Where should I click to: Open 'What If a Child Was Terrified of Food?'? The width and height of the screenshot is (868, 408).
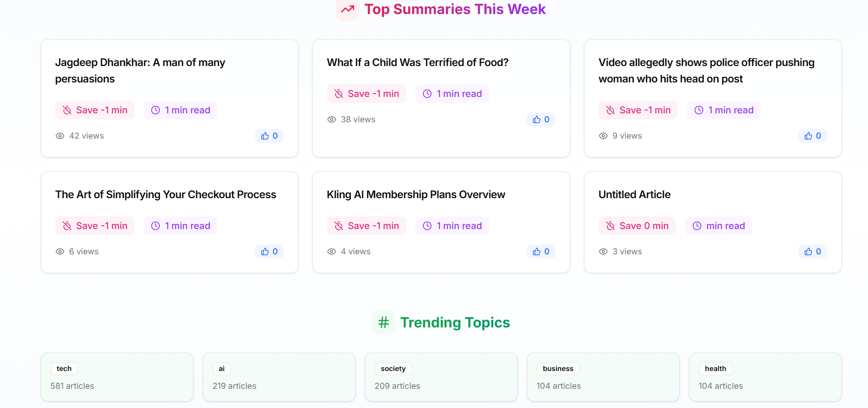[417, 62]
